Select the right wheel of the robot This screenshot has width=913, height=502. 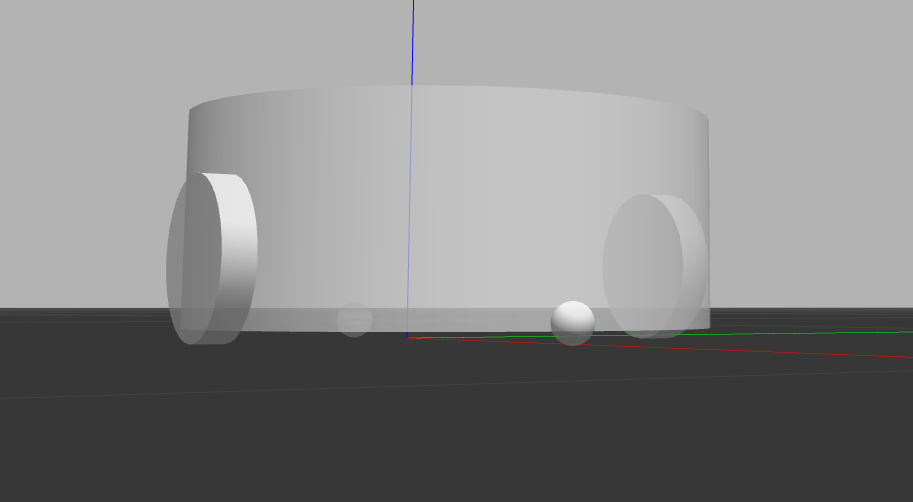pyautogui.click(x=648, y=265)
